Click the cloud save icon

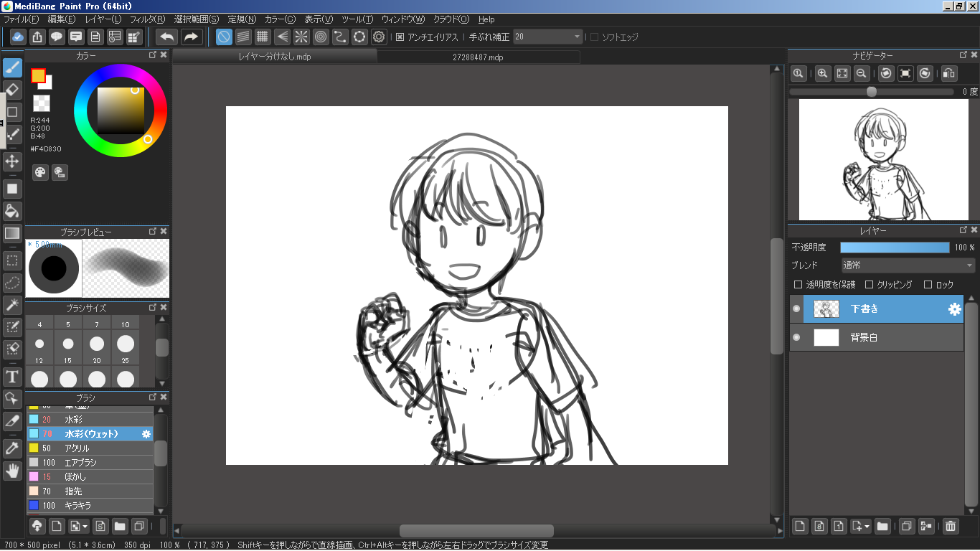(18, 37)
